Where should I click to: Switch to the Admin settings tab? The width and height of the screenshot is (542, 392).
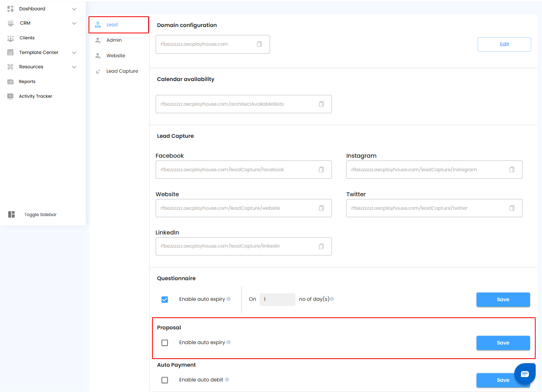click(x=114, y=40)
